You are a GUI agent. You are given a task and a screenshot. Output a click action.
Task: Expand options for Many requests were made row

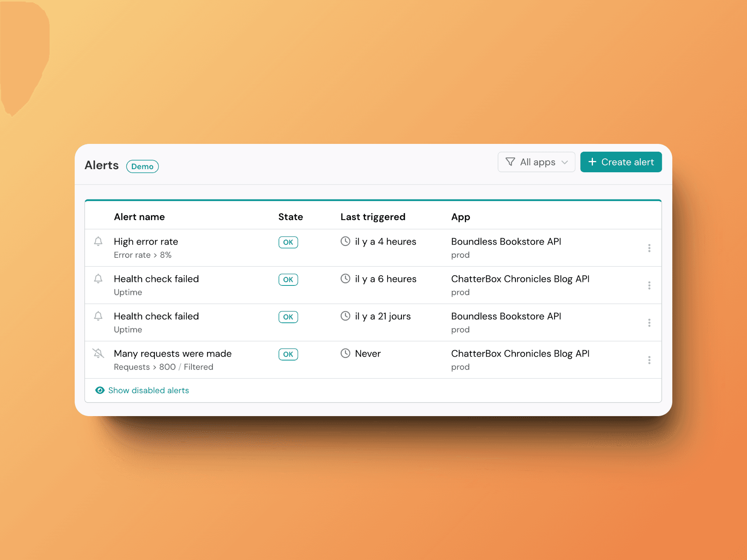(649, 360)
